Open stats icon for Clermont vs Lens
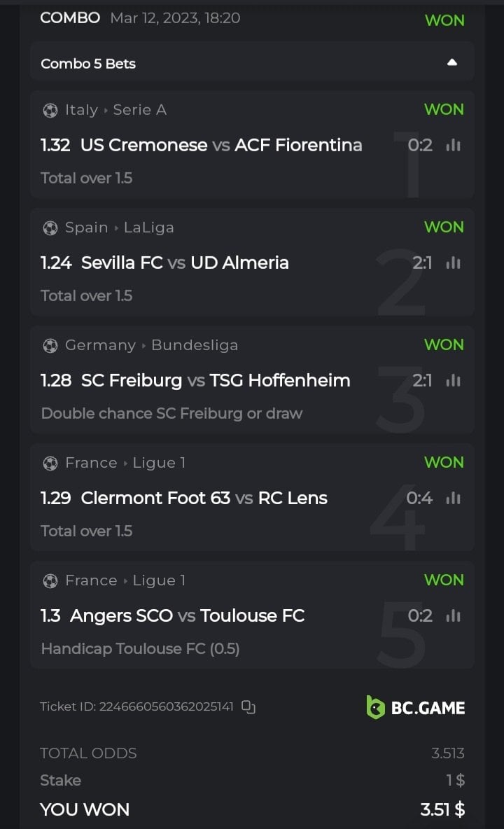The width and height of the screenshot is (504, 829). [454, 498]
